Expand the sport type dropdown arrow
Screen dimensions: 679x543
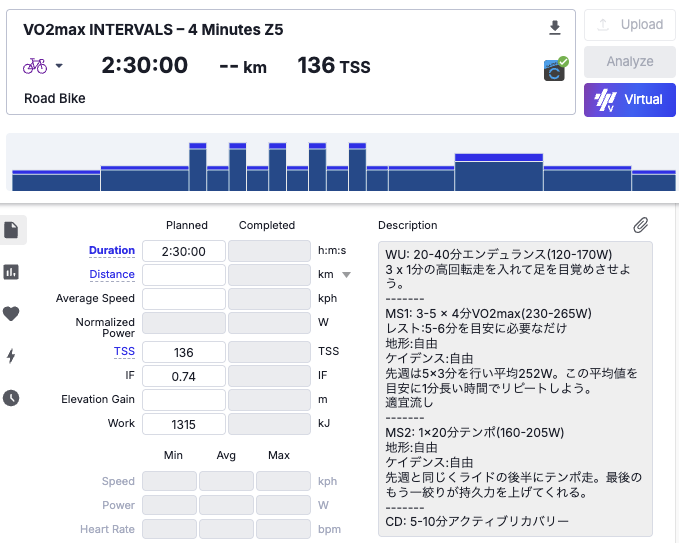point(59,66)
